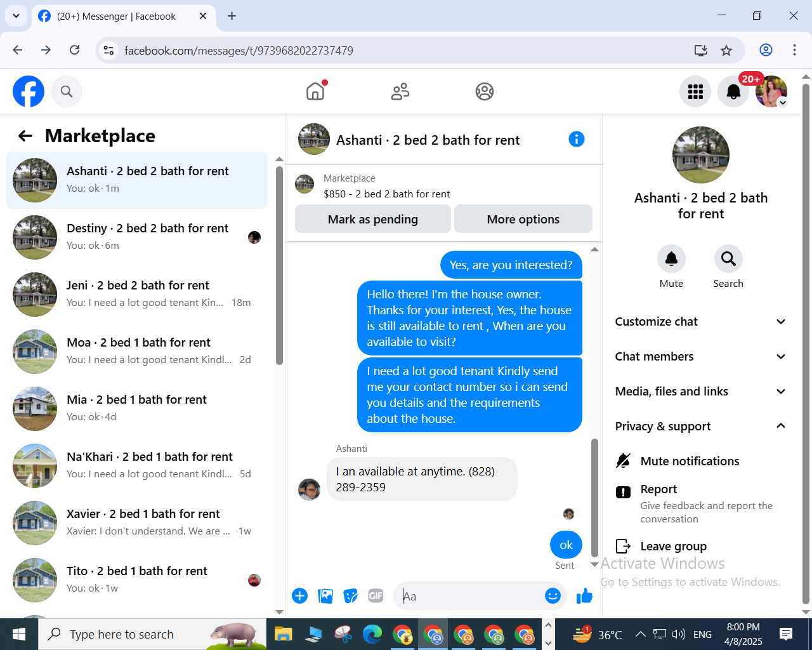Open Jeni 2 bed 2 bath conversation
812x650 pixels.
(x=136, y=295)
